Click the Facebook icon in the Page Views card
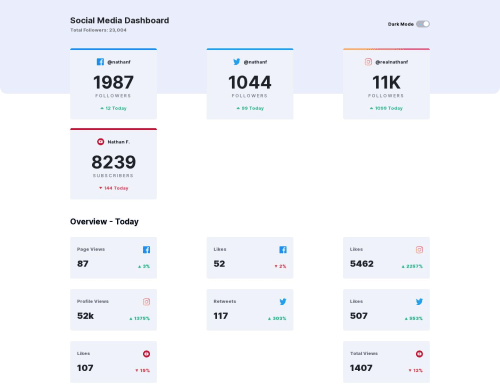The height and width of the screenshot is (388, 500). [146, 250]
